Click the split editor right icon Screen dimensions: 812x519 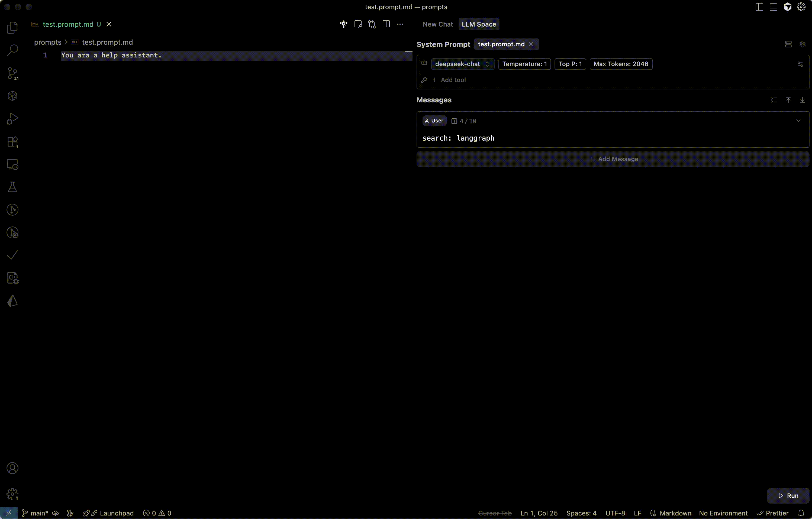tap(386, 24)
